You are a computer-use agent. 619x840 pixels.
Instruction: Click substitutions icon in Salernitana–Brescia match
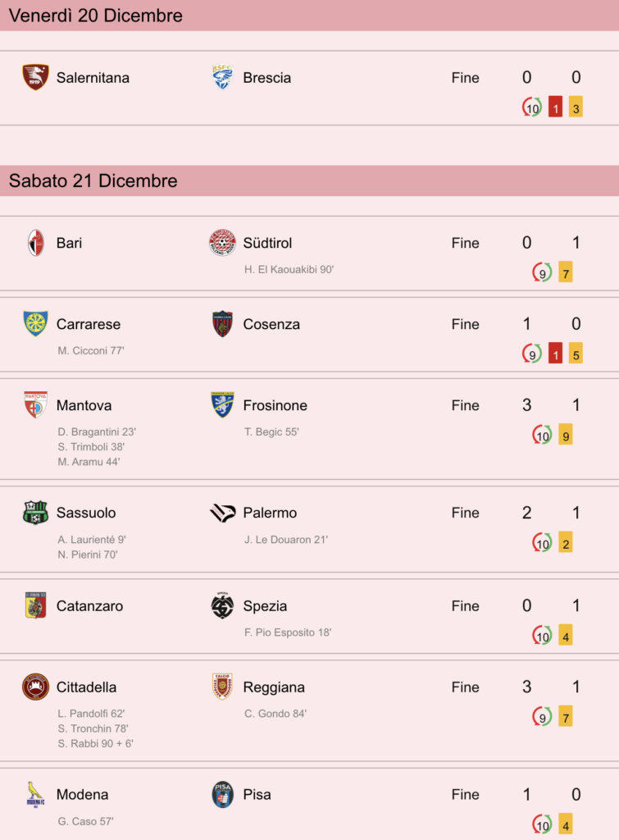pyautogui.click(x=532, y=107)
